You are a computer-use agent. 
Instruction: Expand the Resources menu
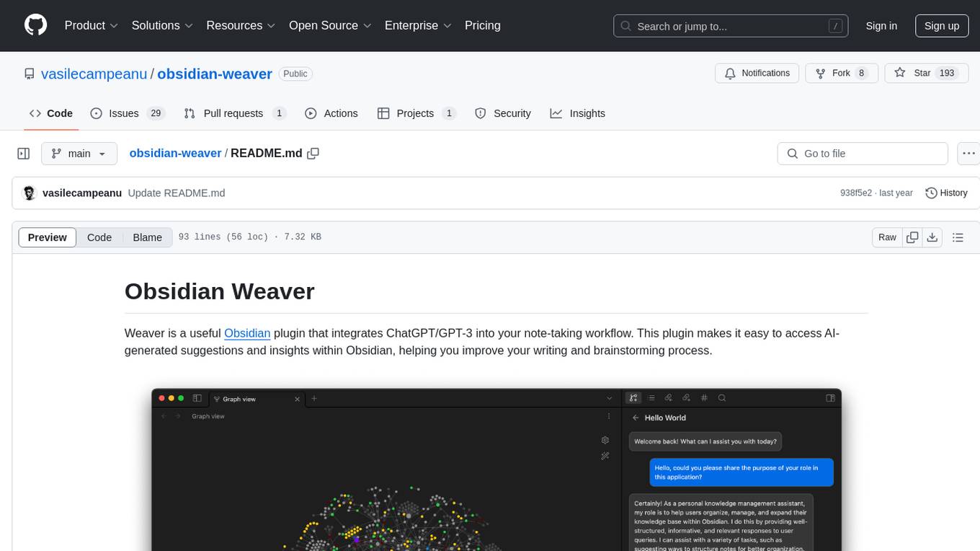pos(241,25)
